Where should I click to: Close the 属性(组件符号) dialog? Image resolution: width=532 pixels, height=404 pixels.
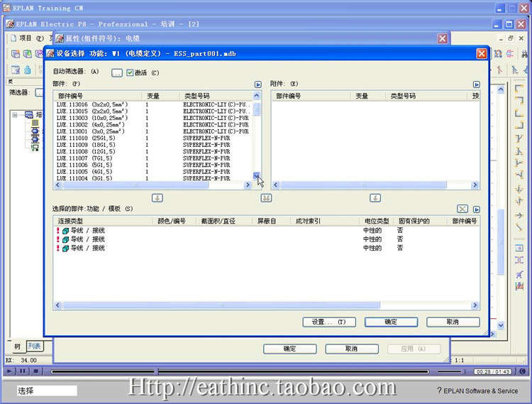443,38
